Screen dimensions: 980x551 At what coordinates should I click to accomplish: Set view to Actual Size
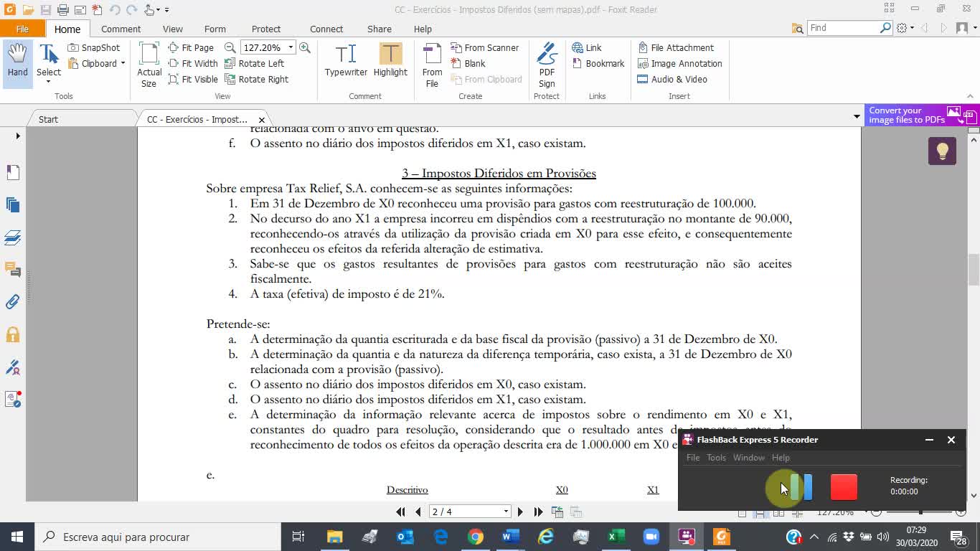click(149, 65)
